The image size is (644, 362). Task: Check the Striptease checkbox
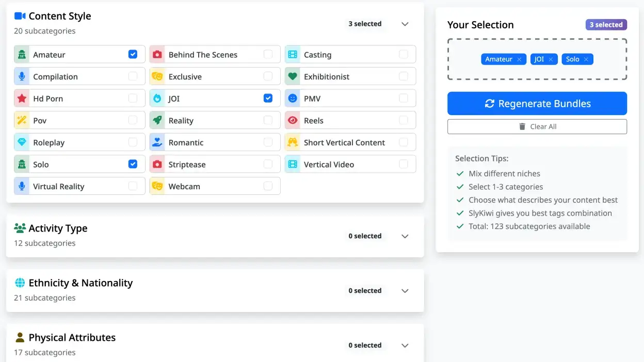click(268, 164)
